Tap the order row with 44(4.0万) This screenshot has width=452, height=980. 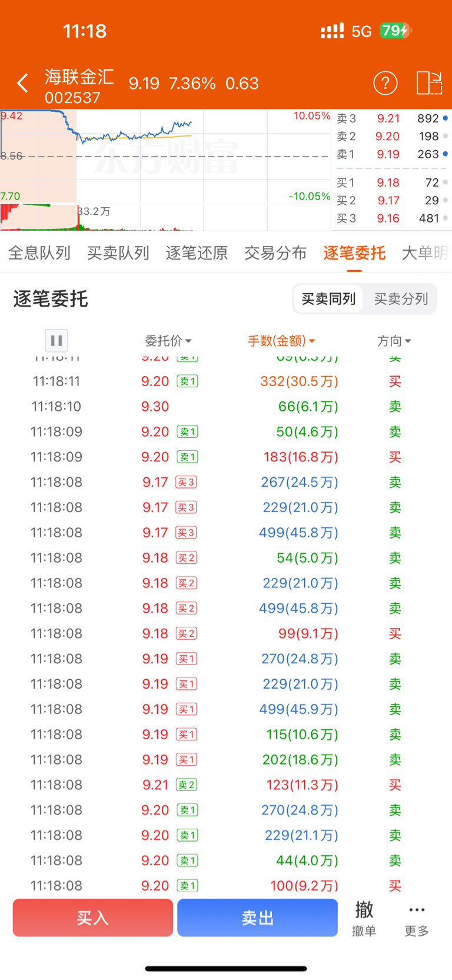tap(226, 861)
